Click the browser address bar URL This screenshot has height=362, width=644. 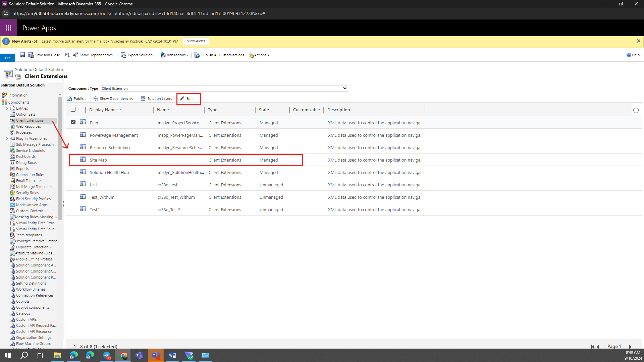coord(139,13)
